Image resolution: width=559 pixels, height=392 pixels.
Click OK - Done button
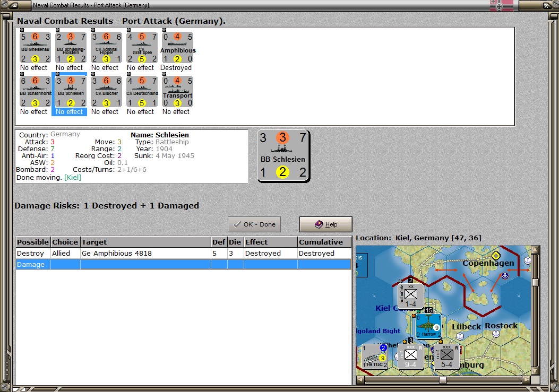[x=254, y=224]
